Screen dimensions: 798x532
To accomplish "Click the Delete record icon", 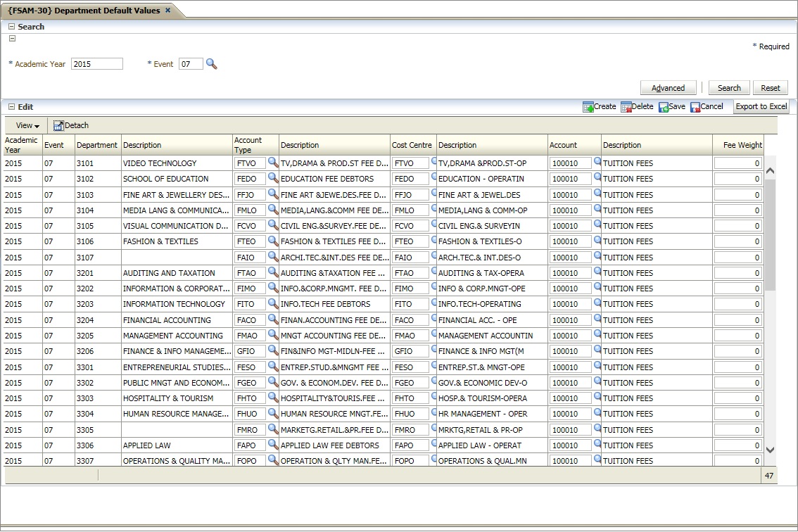I will coord(626,107).
